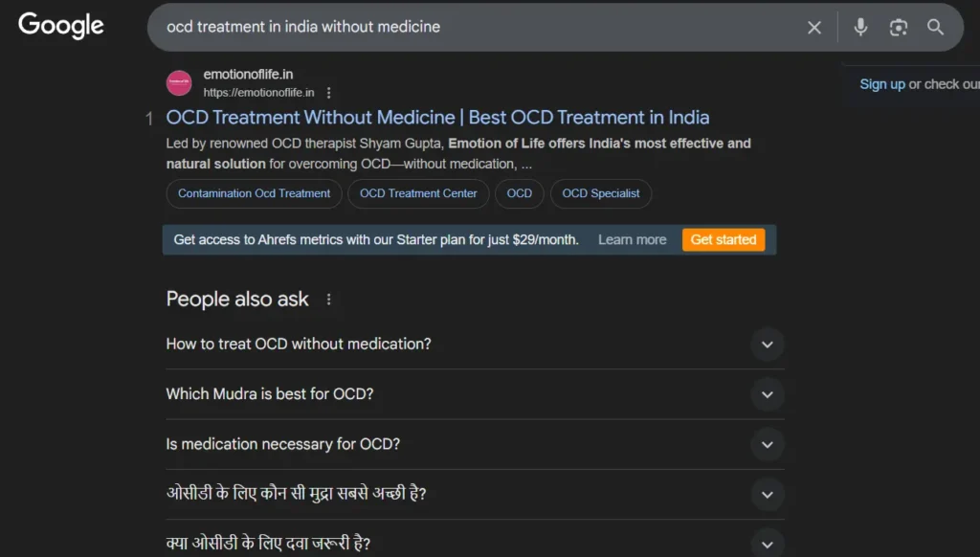Screen dimensions: 980x557
Task: Open the emotionoflife.in site favicon
Action: (179, 83)
